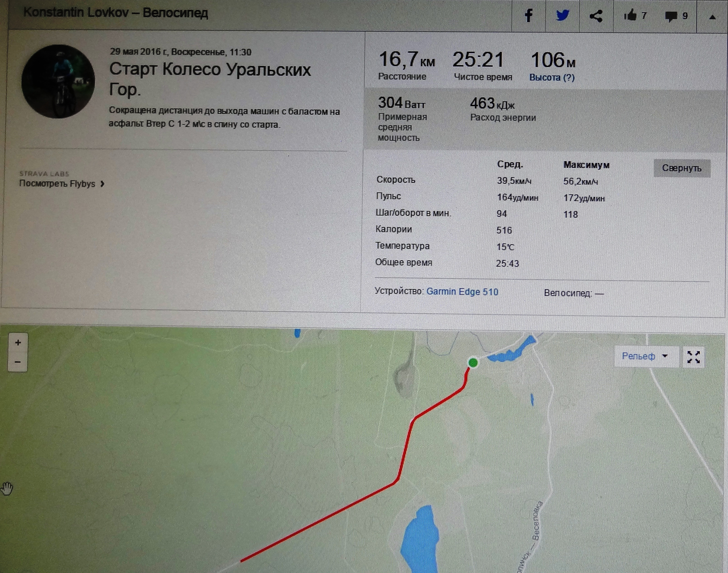Open the share options icon
This screenshot has width=728, height=573.
[596, 16]
